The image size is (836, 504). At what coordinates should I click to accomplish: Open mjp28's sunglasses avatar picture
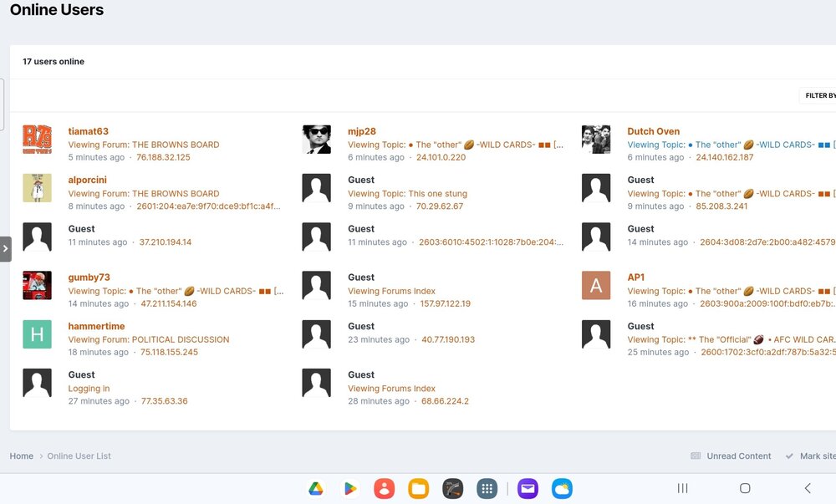coord(317,140)
